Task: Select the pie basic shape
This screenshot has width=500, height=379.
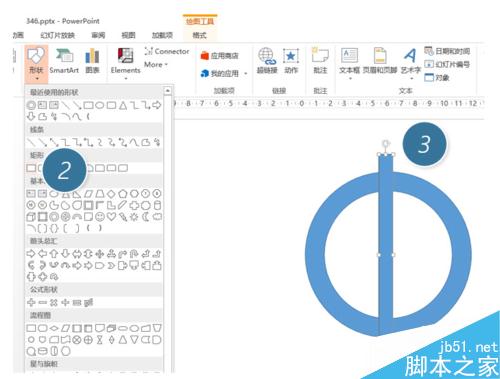Action: 54,205
